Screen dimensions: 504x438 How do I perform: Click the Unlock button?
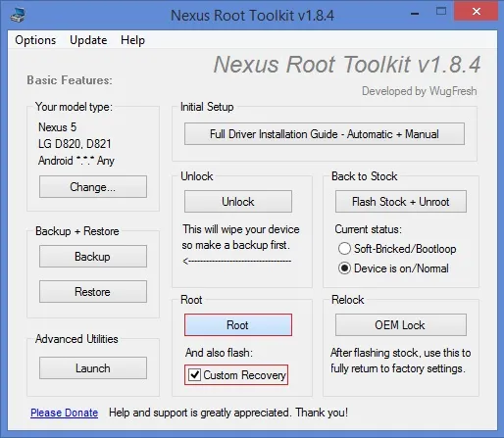(x=238, y=202)
